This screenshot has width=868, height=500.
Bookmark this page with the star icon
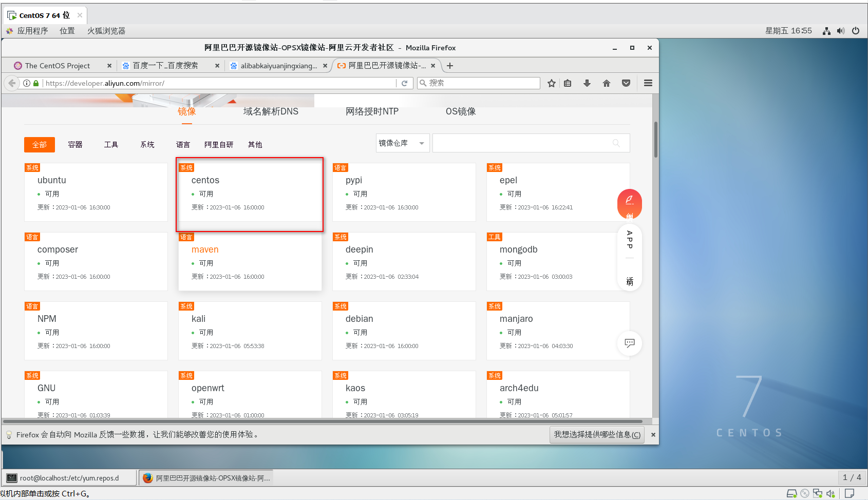pos(552,83)
